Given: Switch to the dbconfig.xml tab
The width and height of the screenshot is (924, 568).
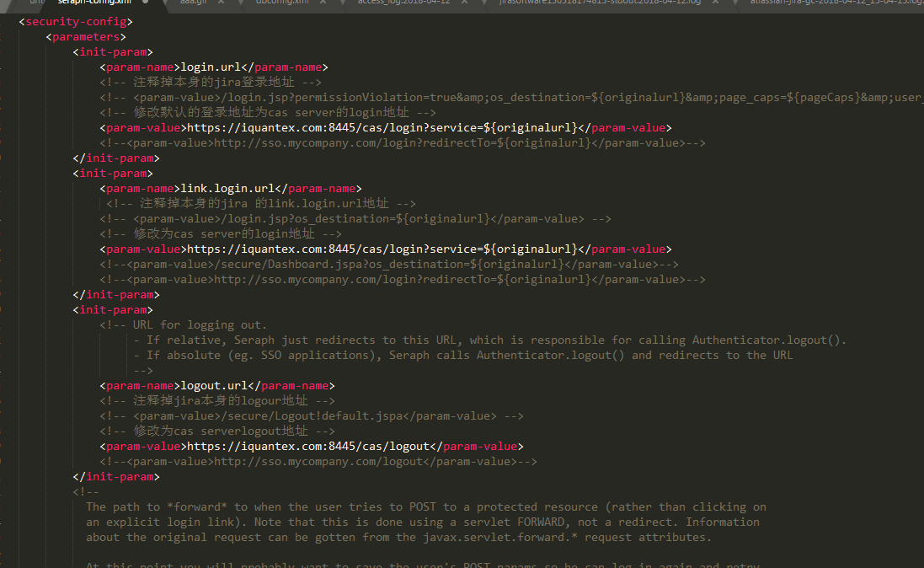Looking at the screenshot, I should pyautogui.click(x=281, y=3).
